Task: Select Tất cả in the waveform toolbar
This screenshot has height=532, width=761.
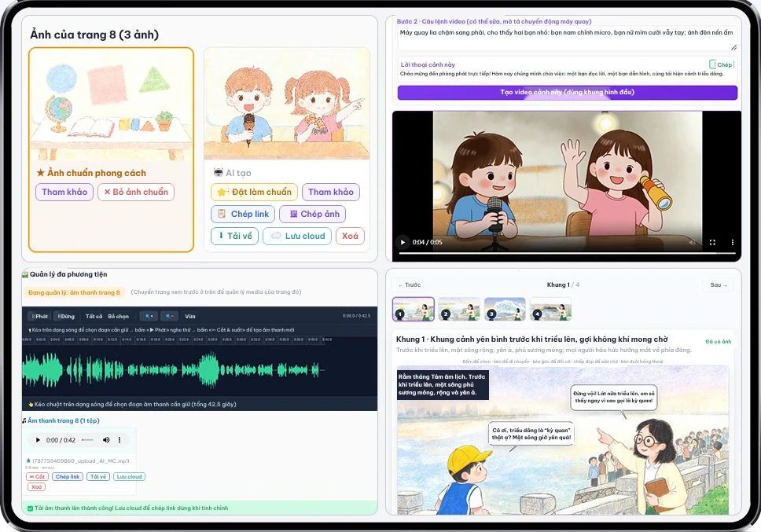Action: coord(94,316)
